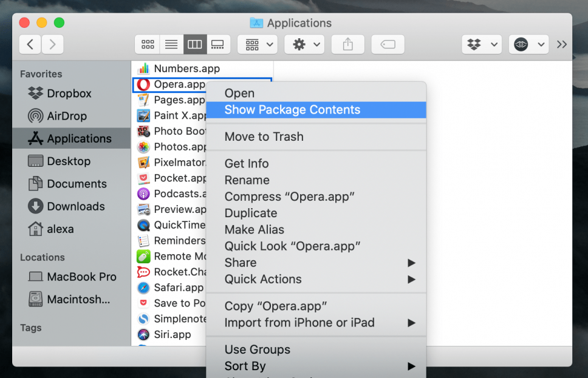This screenshot has width=588, height=378.
Task: Open the Share sheet via the share icon
Action: click(347, 44)
